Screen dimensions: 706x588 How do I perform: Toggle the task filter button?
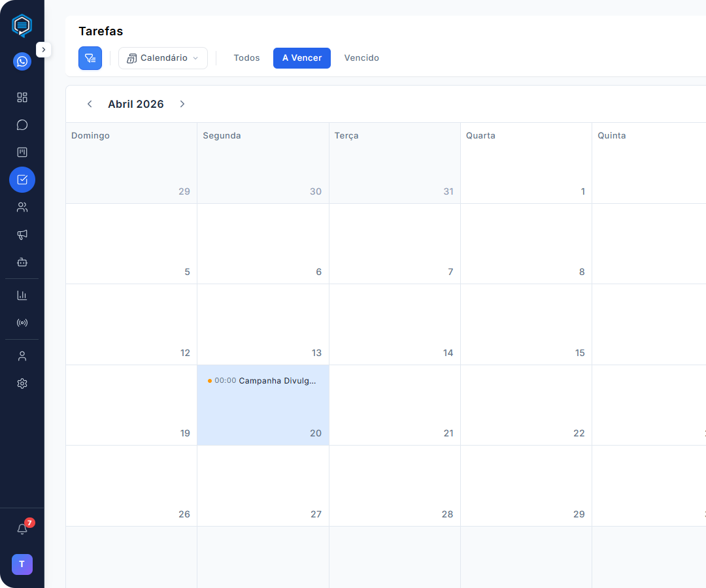(90, 58)
